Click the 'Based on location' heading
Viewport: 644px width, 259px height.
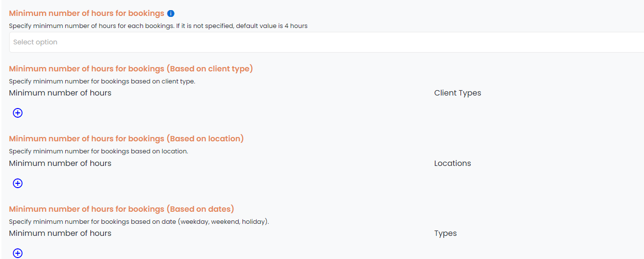pyautogui.click(x=126, y=138)
